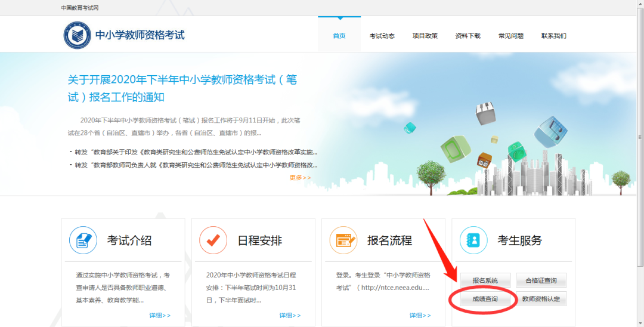Viewport: 644px width, 327px height.
Task: Click the 报名系统 button
Action: (485, 280)
